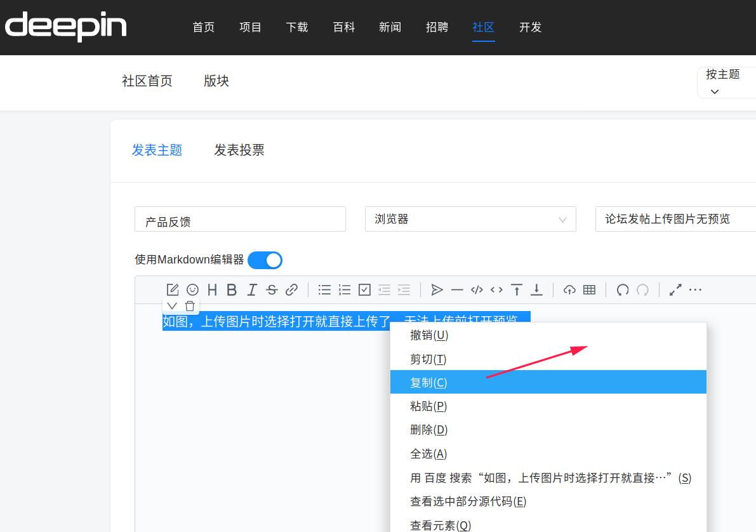Undo the last editor action
This screenshot has width=756, height=532.
(x=622, y=289)
